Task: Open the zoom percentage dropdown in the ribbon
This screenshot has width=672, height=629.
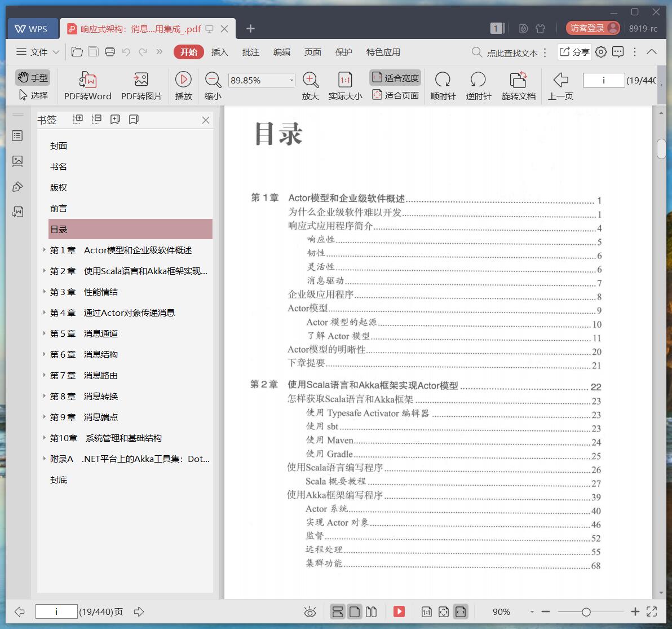Action: [x=291, y=80]
